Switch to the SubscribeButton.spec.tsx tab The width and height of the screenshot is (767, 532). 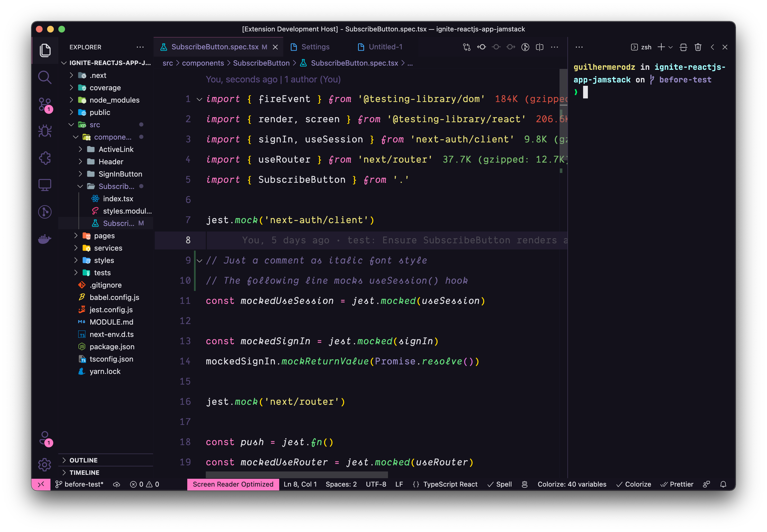219,47
